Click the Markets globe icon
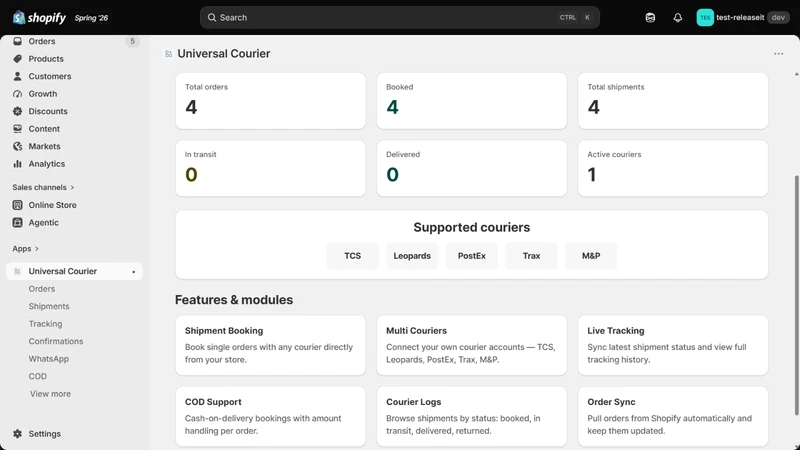This screenshot has height=450, width=800. [17, 146]
